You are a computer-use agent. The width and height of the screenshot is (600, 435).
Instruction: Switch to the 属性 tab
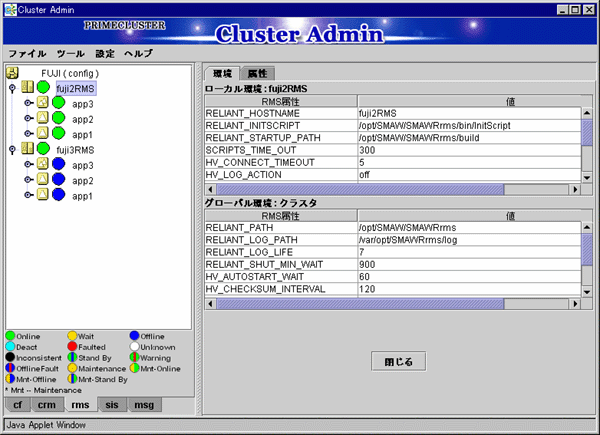click(x=257, y=74)
